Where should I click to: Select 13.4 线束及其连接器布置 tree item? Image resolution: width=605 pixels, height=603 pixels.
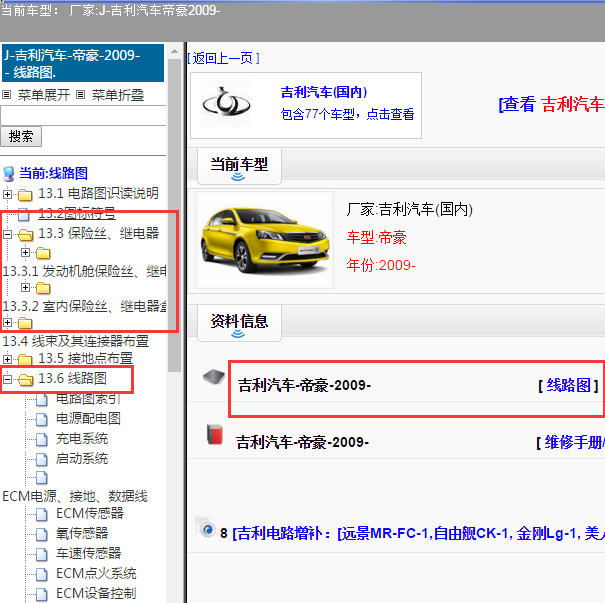[76, 341]
